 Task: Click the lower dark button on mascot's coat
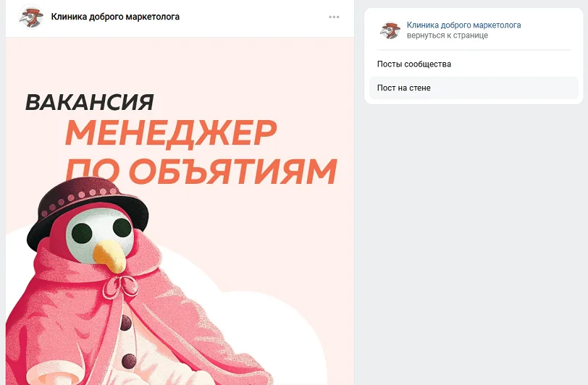129,361
